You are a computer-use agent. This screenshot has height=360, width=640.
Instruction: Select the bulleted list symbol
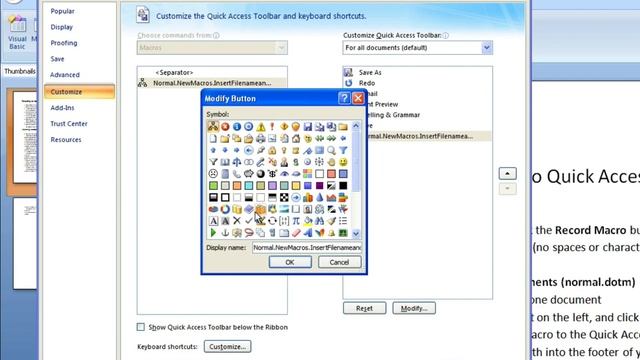(343, 221)
